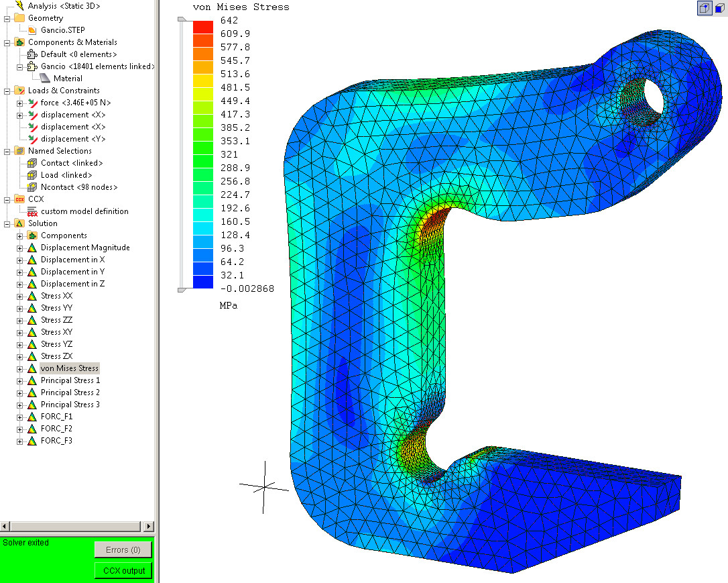Collapse the Components & Materials node

pos(7,43)
